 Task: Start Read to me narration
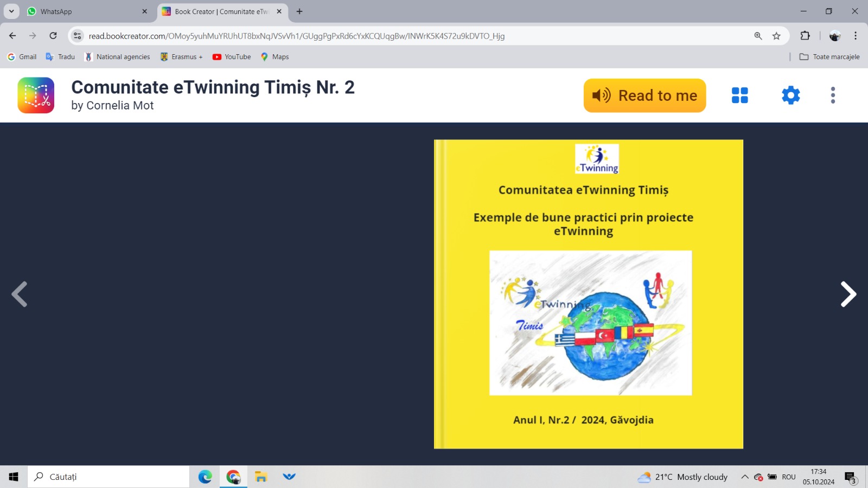(644, 95)
